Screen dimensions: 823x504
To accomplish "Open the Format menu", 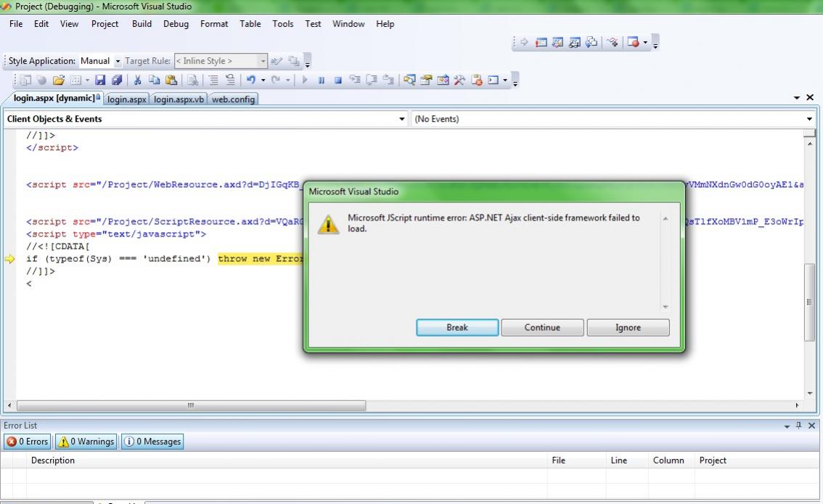I will coord(214,24).
